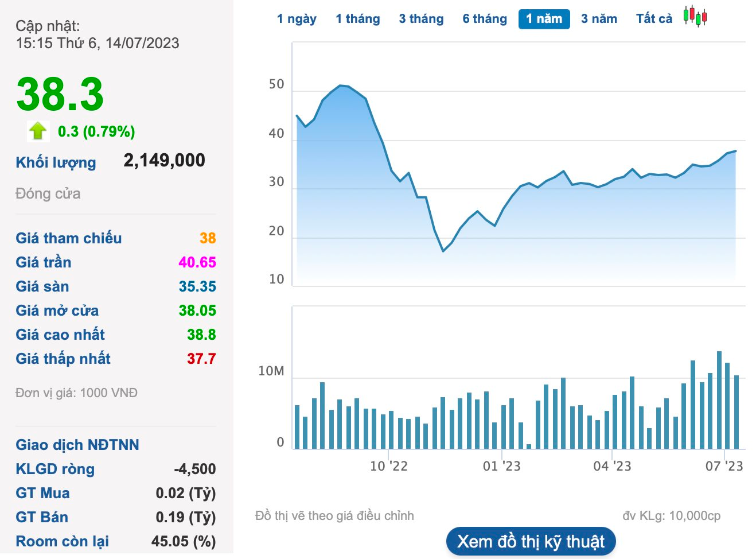Viewport: 756px width, 559px height.
Task: Click the Giao dịch NĐTNN heading
Action: point(77,445)
